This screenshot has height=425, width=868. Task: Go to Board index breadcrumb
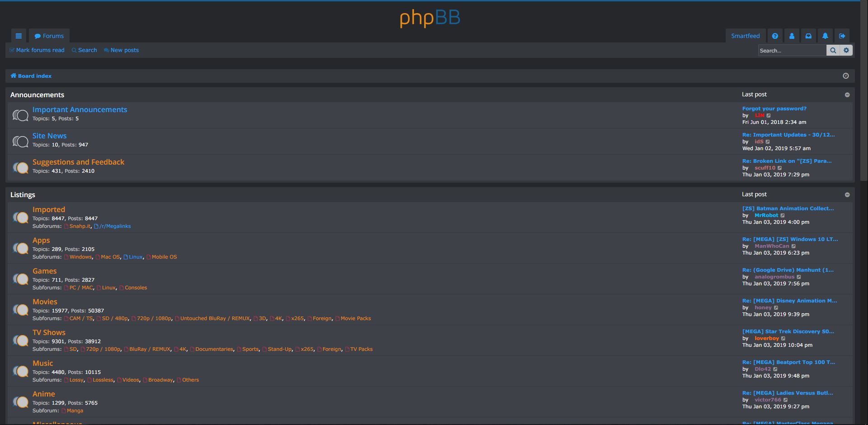click(31, 76)
